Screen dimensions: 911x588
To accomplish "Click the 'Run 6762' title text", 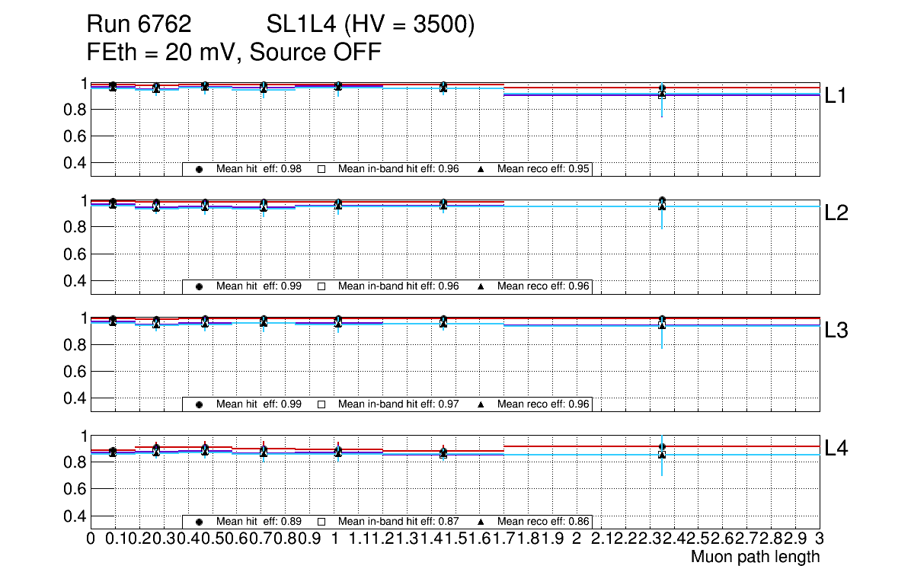I will point(138,26).
